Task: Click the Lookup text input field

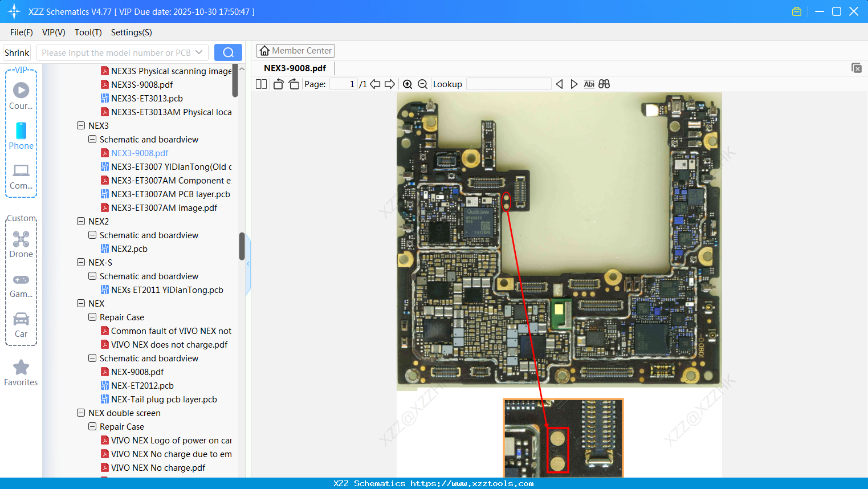Action: point(508,84)
